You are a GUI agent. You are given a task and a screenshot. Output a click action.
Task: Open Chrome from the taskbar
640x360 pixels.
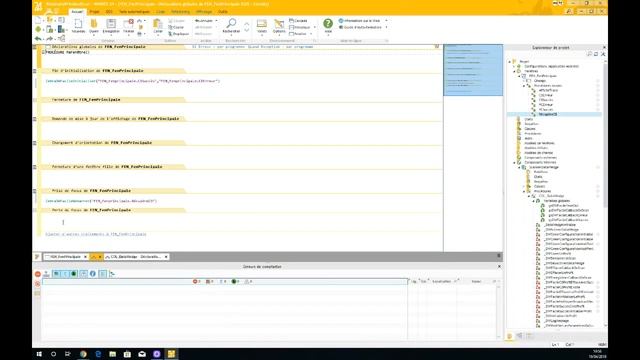[x=83, y=354]
